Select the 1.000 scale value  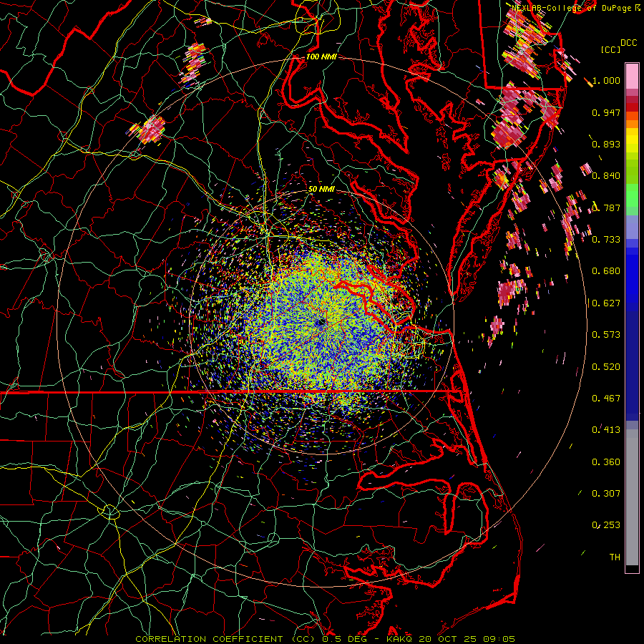coord(606,80)
